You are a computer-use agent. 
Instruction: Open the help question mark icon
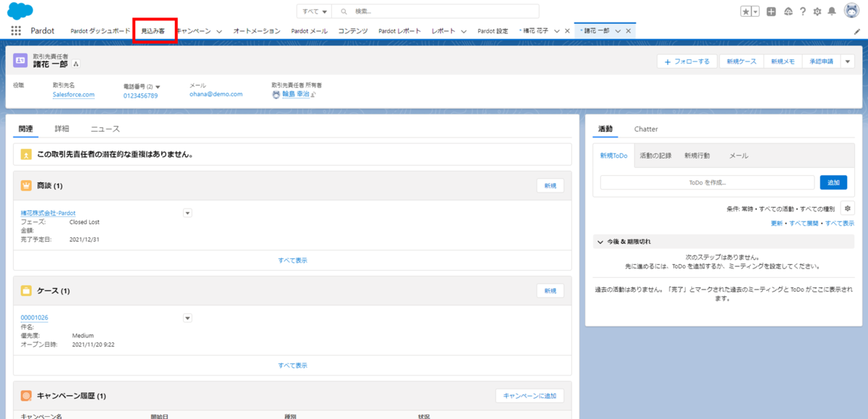803,12
